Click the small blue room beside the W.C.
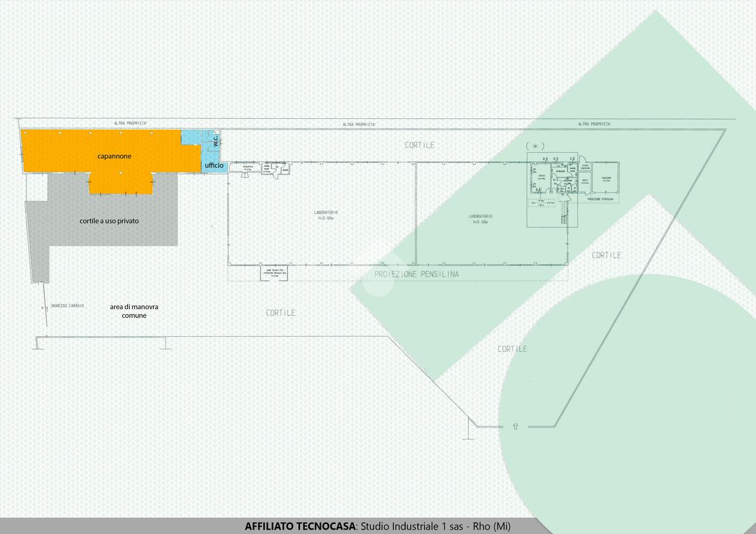This screenshot has height=534, width=756. pyautogui.click(x=190, y=137)
